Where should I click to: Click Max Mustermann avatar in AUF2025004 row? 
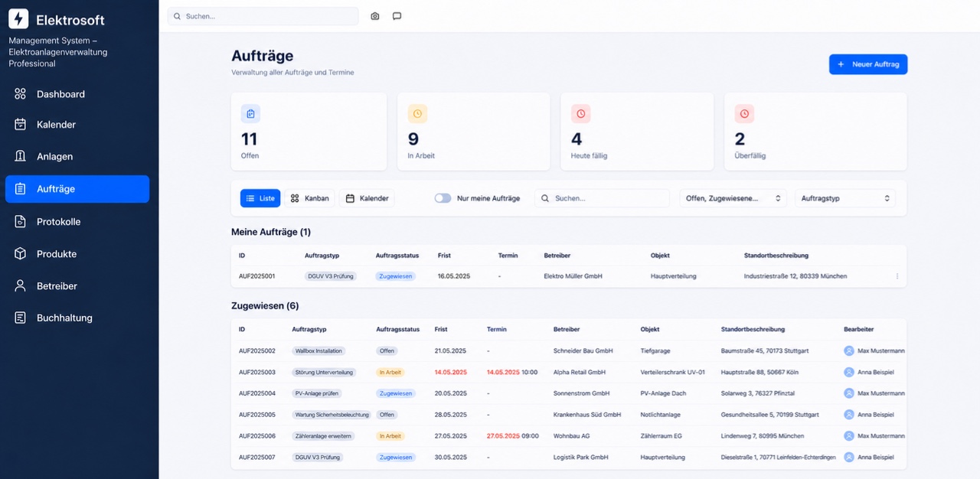point(849,393)
